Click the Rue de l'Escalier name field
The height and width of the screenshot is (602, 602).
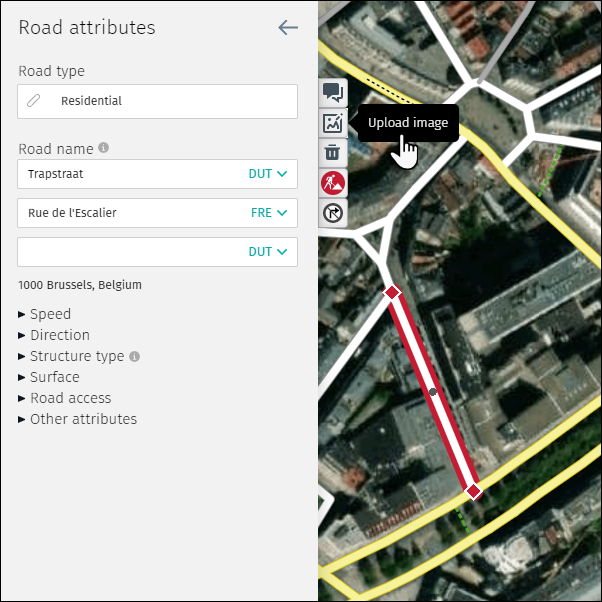(x=157, y=213)
